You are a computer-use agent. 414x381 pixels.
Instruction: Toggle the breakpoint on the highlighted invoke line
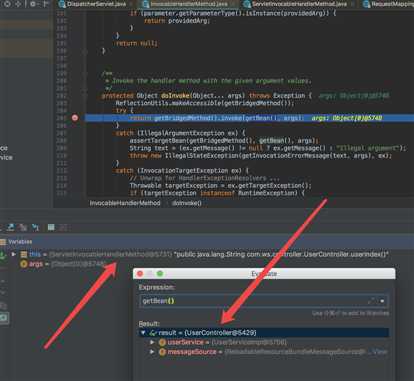(75, 118)
